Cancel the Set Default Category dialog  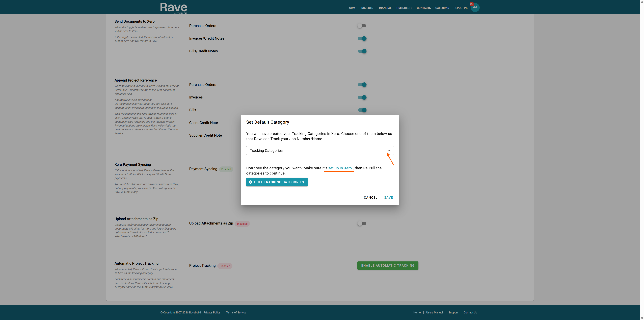(370, 198)
